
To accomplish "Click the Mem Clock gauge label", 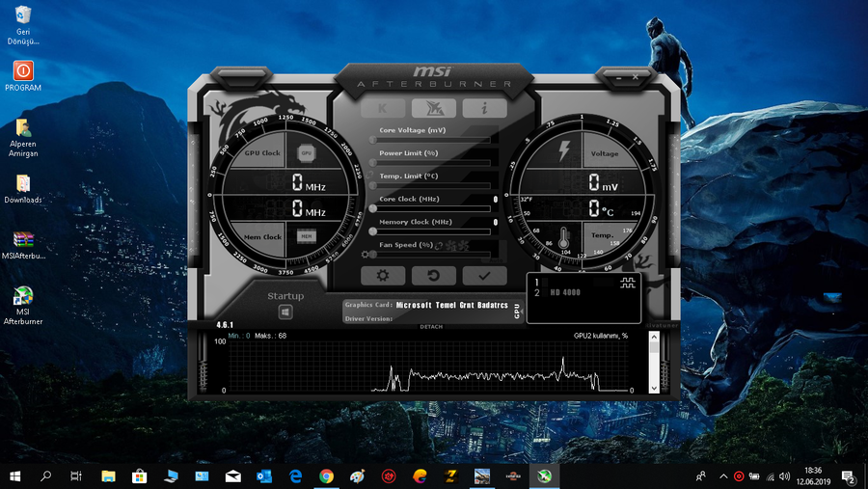I will click(263, 237).
